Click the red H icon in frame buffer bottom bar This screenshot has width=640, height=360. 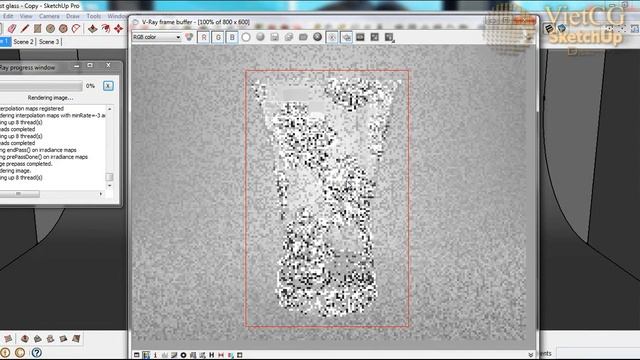tap(221, 355)
